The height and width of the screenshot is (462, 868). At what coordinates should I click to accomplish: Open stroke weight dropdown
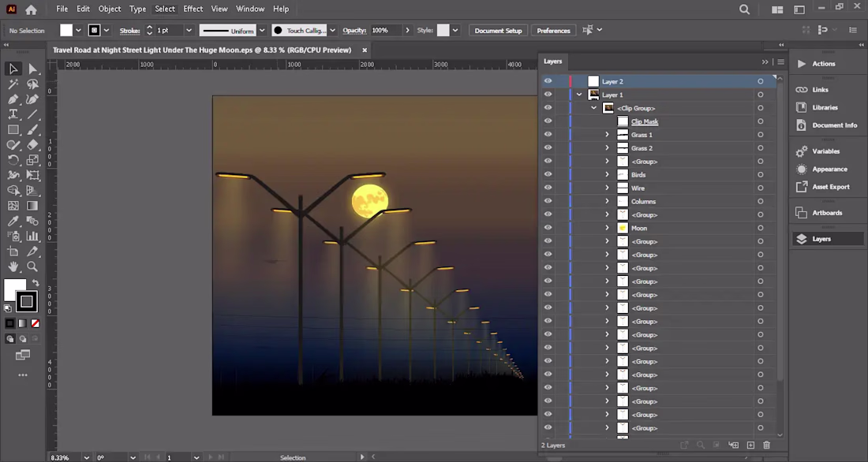pyautogui.click(x=189, y=31)
